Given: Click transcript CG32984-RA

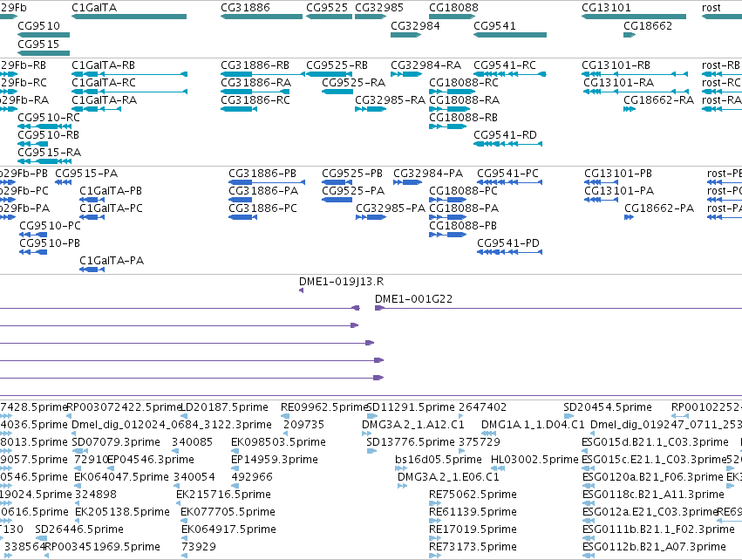Looking at the screenshot, I should click(425, 65).
